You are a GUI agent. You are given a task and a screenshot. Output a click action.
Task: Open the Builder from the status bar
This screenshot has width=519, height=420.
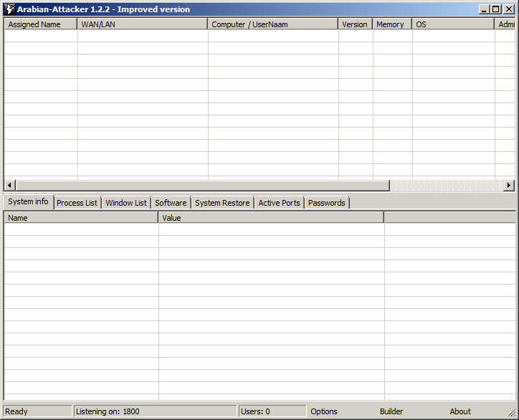pos(391,411)
